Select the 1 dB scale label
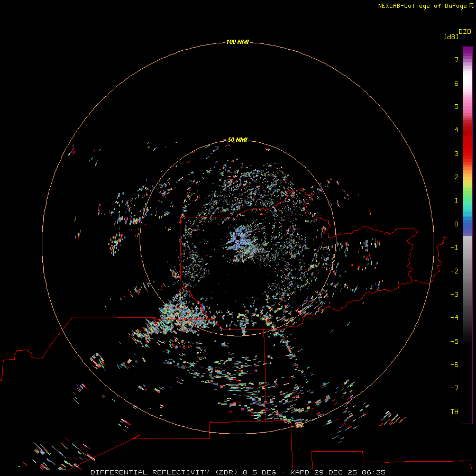Image resolution: width=476 pixels, height=476 pixels. click(456, 200)
